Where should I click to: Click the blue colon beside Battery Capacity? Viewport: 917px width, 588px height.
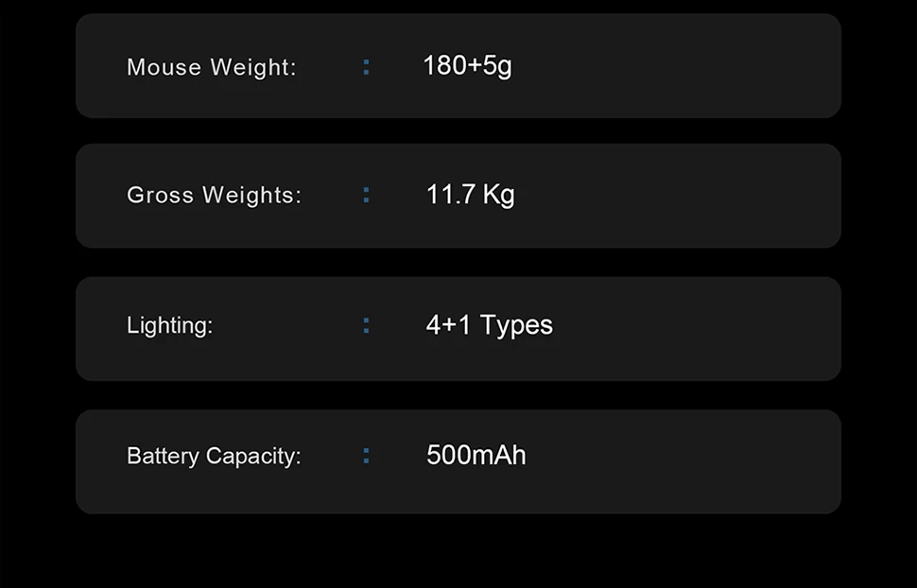click(366, 456)
